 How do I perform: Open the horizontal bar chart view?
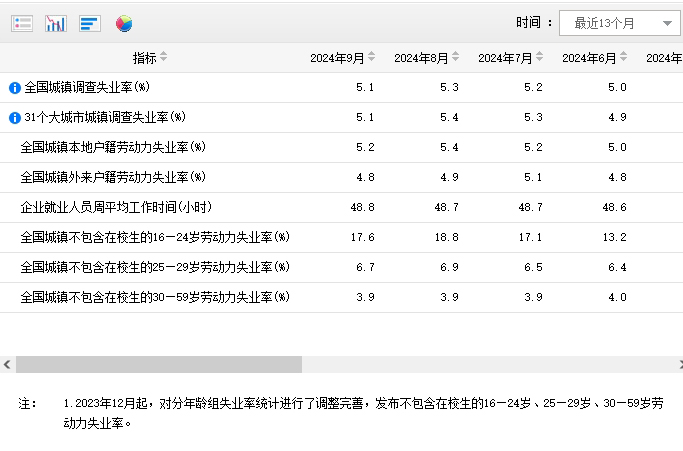[90, 23]
